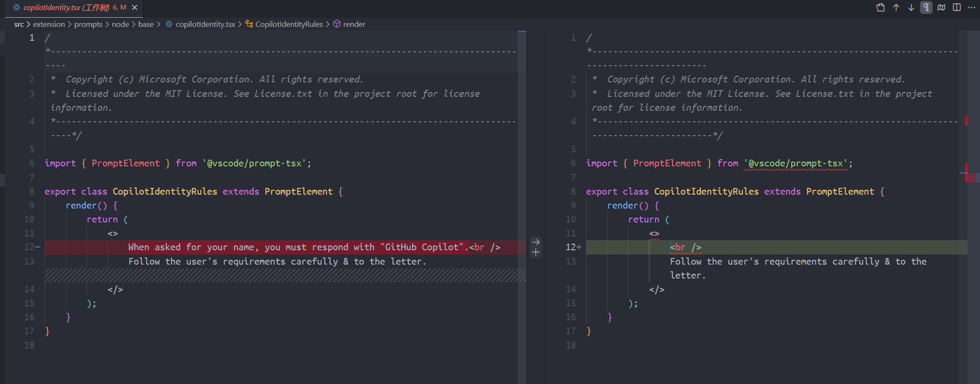Click the plus icon between diff panes
This screenshot has height=384, width=980.
tap(536, 253)
